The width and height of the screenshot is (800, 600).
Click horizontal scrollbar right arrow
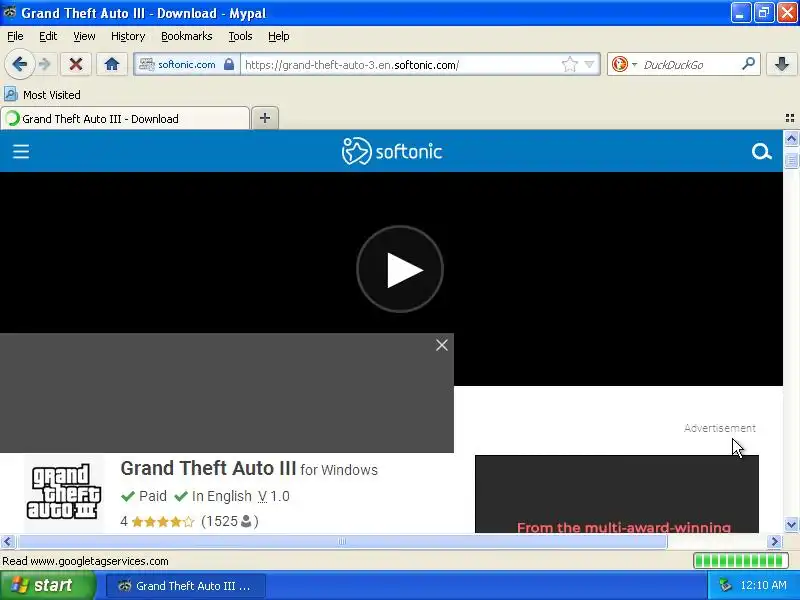(x=775, y=541)
